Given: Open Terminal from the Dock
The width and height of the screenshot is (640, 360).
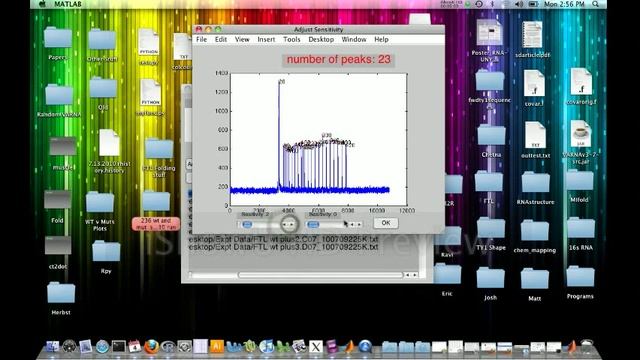Looking at the screenshot, I should (119, 347).
